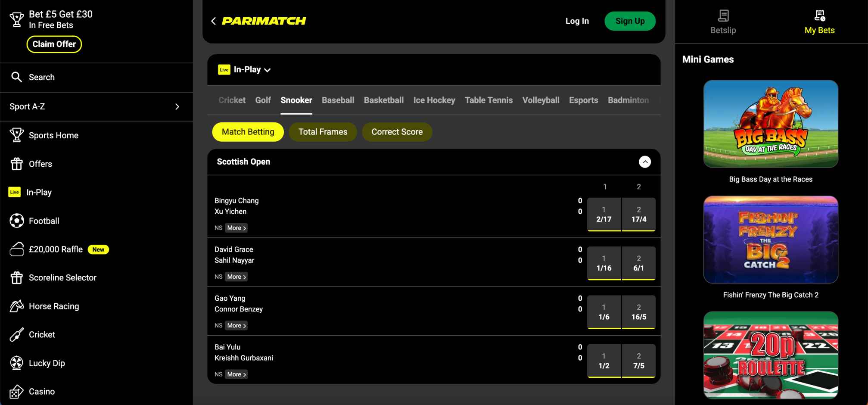Open Fishin' Frenzy The Big Catch 2
This screenshot has width=868, height=405.
pyautogui.click(x=770, y=240)
